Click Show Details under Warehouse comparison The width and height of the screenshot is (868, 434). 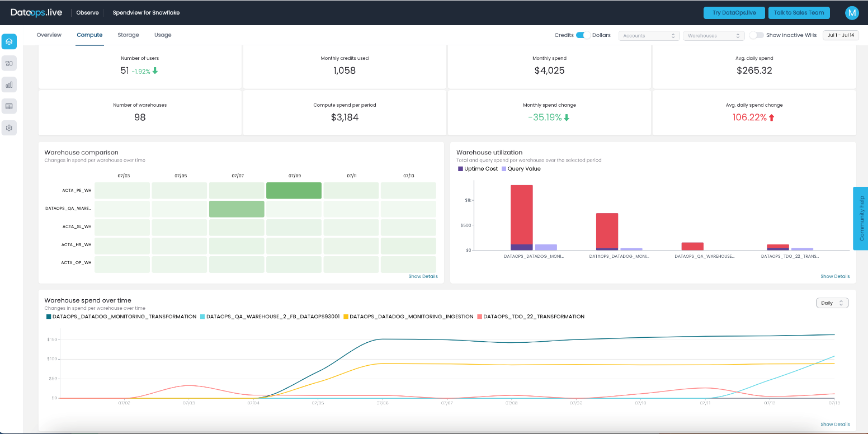pos(423,276)
